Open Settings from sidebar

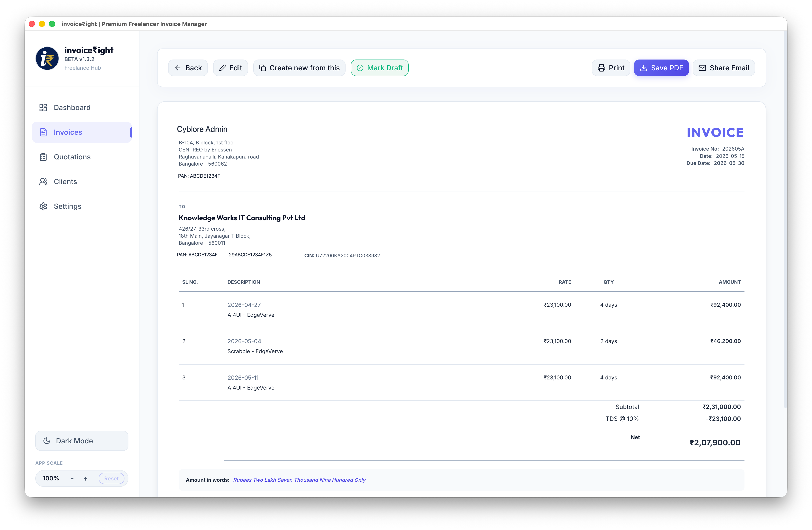(82, 207)
